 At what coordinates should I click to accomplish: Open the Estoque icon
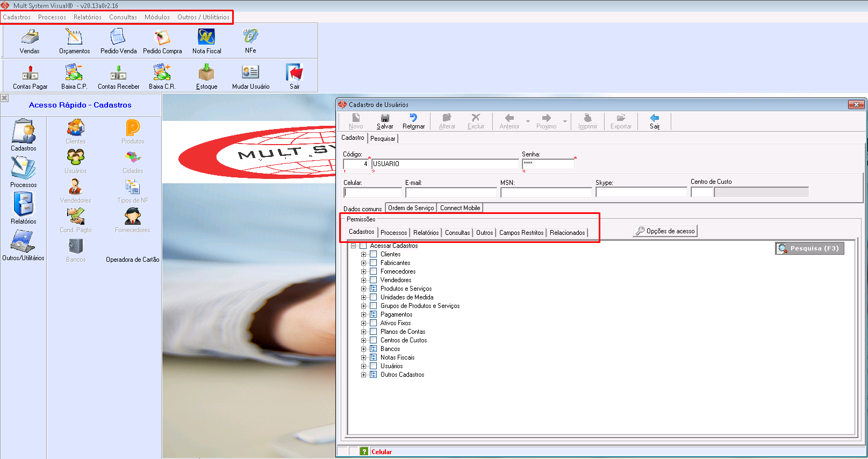[x=206, y=76]
